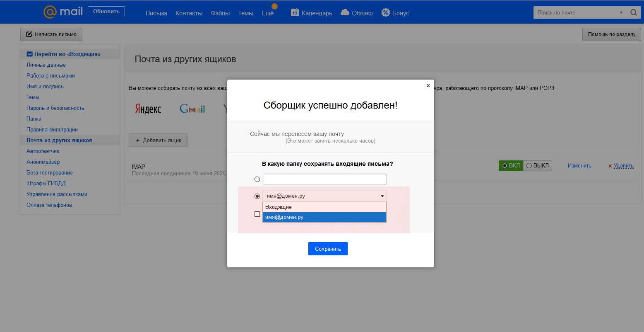Screen dimensions: 644x332
Task: Close the dialog with the X icon
Action: coord(428,86)
